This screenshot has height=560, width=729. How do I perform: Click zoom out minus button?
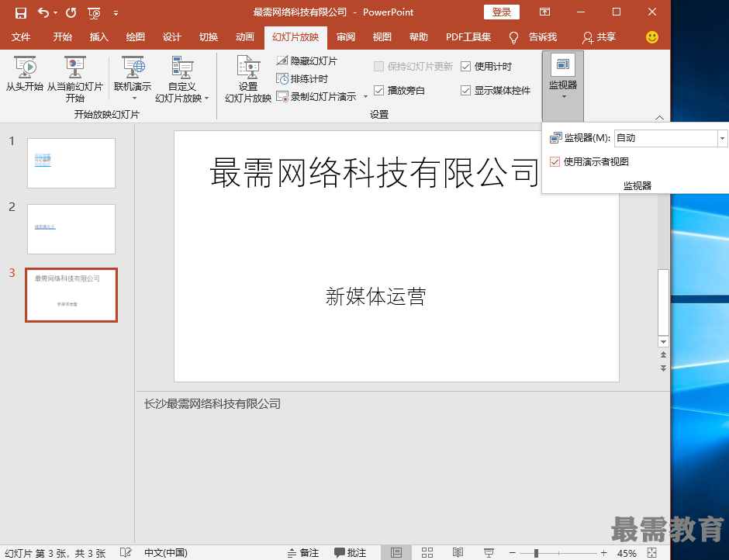tap(512, 553)
